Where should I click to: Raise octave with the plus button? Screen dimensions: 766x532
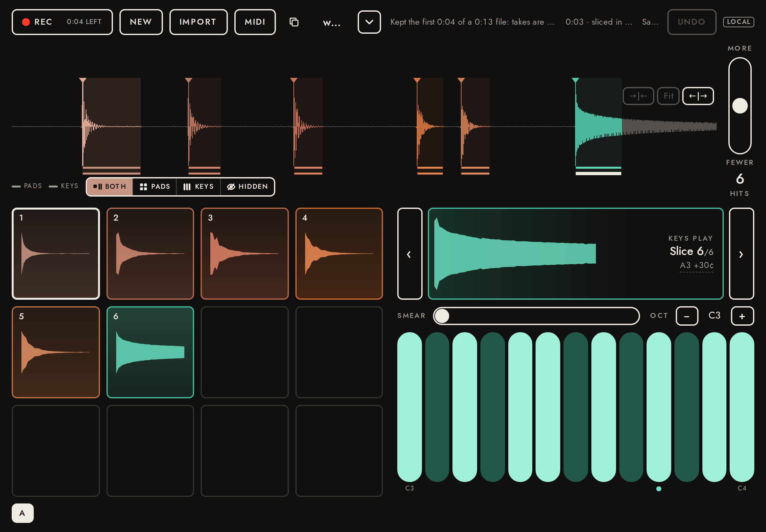[742, 316]
